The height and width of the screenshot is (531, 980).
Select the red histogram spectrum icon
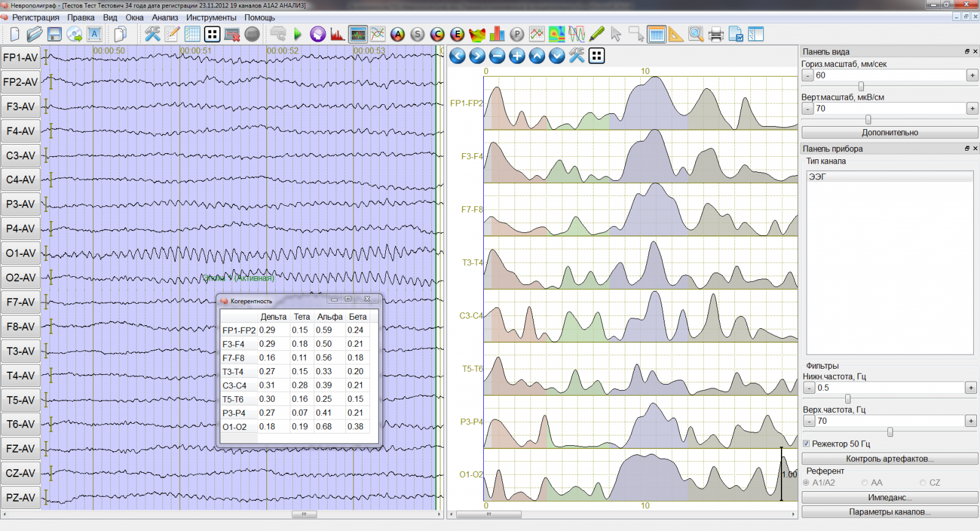click(x=337, y=34)
